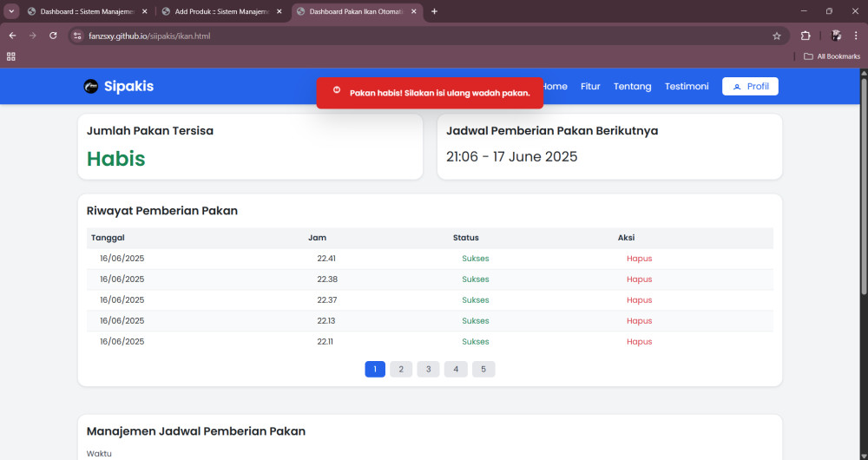Go to pagination page 4
Viewport: 868px width, 460px height.
456,369
